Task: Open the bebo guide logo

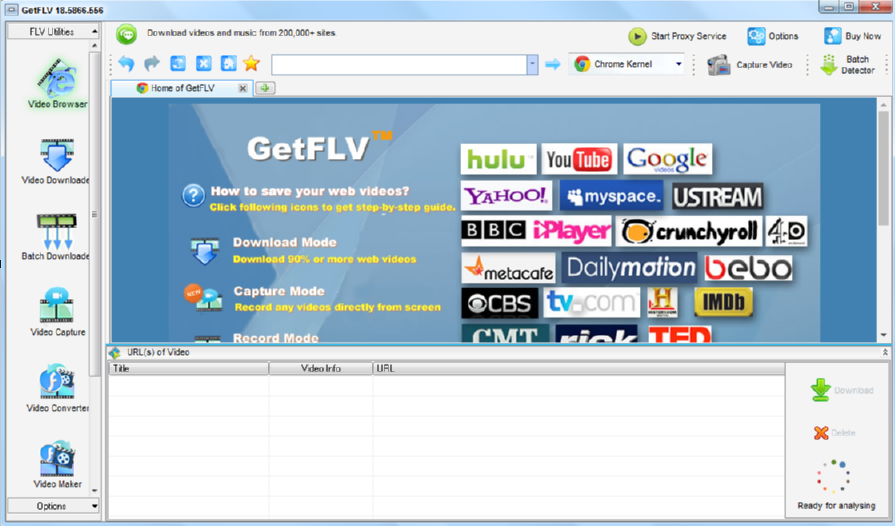Action: pyautogui.click(x=748, y=268)
